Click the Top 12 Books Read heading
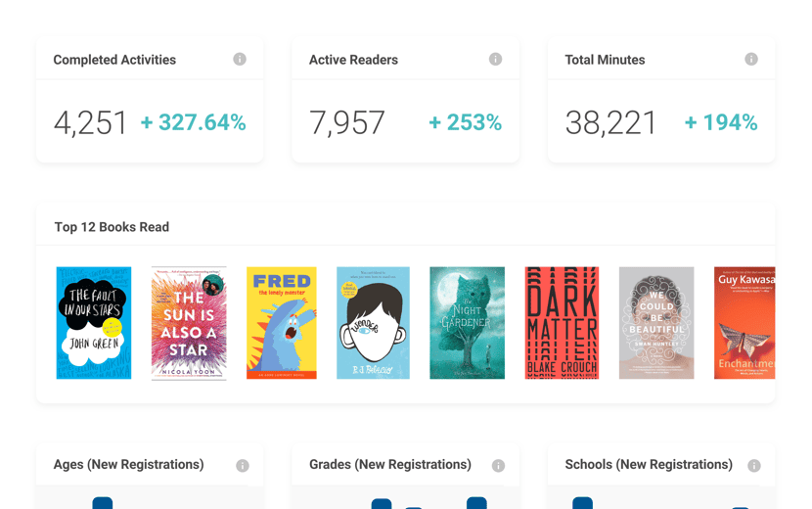This screenshot has width=812, height=509. 112,227
